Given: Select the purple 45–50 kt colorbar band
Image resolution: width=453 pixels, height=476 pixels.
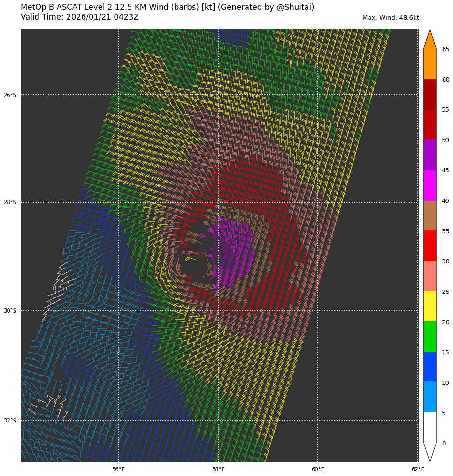Looking at the screenshot, I should (430, 155).
